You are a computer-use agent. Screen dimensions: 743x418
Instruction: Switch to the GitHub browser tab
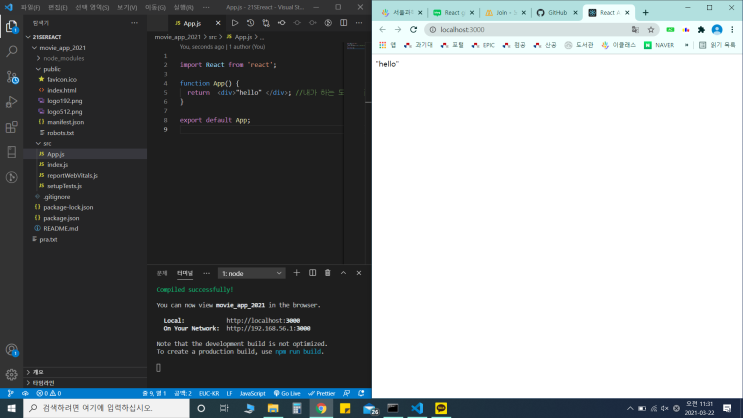[557, 13]
